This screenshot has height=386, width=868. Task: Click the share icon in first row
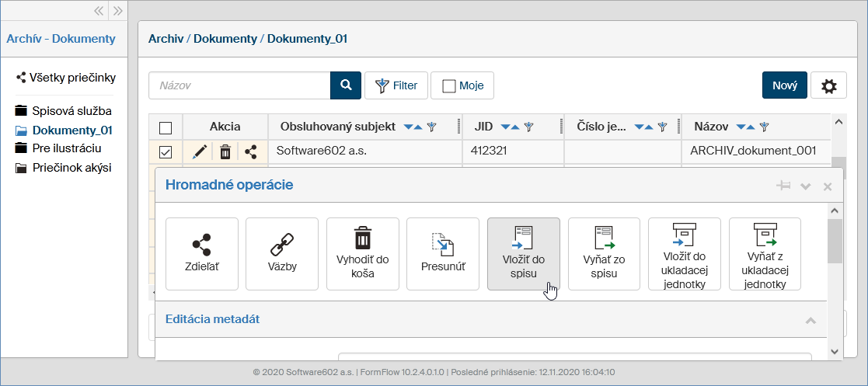click(x=250, y=152)
